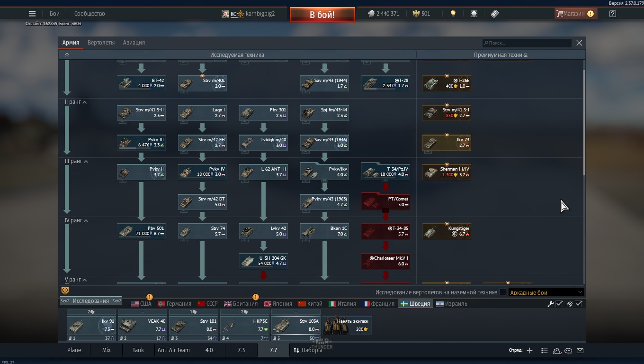This screenshot has width=644, height=364.
Task: Open the Магазин shop
Action: click(x=575, y=14)
